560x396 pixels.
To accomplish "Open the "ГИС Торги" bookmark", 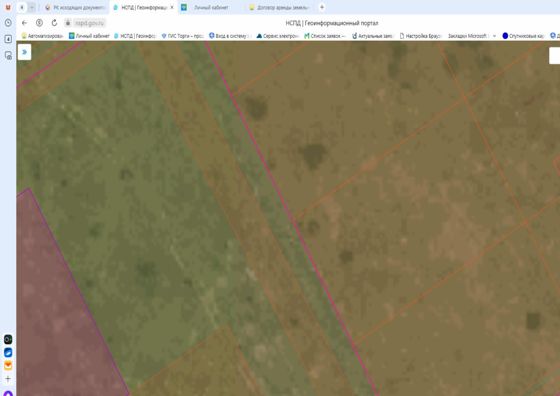I will (x=182, y=36).
